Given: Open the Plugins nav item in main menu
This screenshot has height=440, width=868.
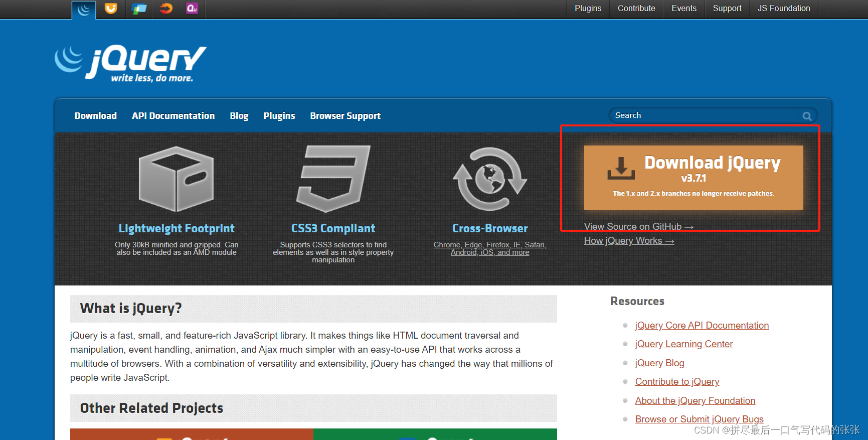Looking at the screenshot, I should pyautogui.click(x=279, y=116).
